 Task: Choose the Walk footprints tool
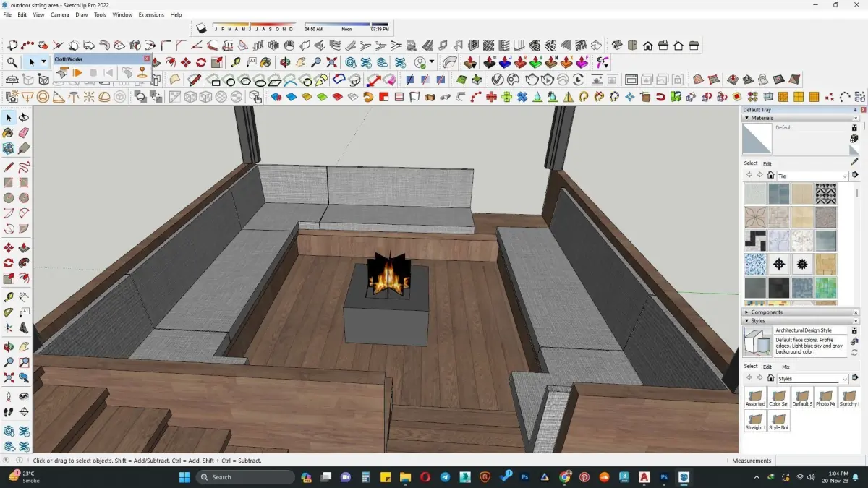[9, 412]
